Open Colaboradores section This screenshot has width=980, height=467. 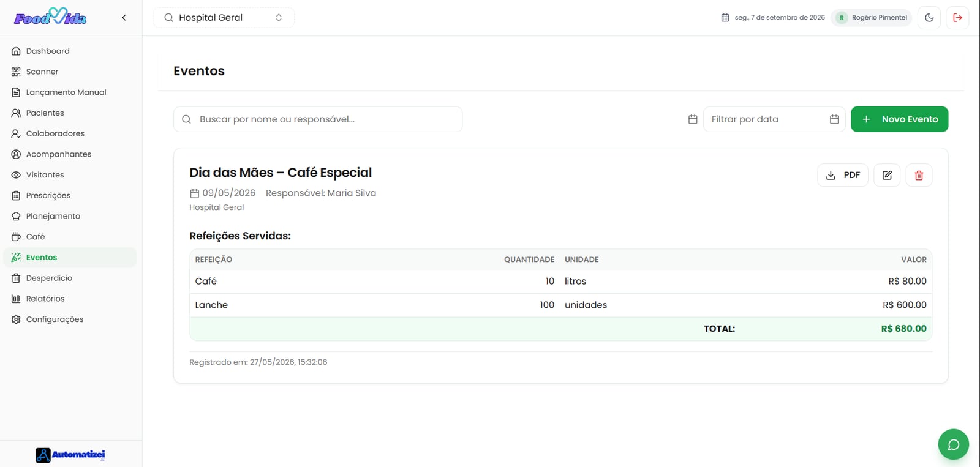tap(70, 133)
